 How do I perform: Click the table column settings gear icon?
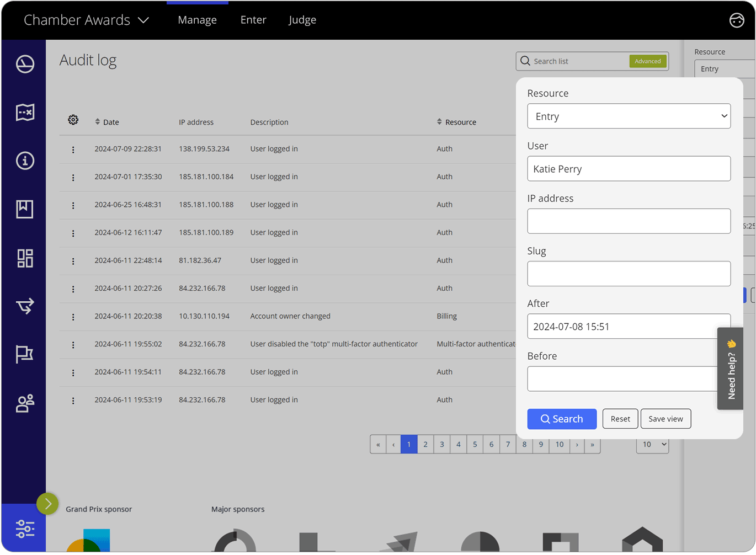(73, 120)
